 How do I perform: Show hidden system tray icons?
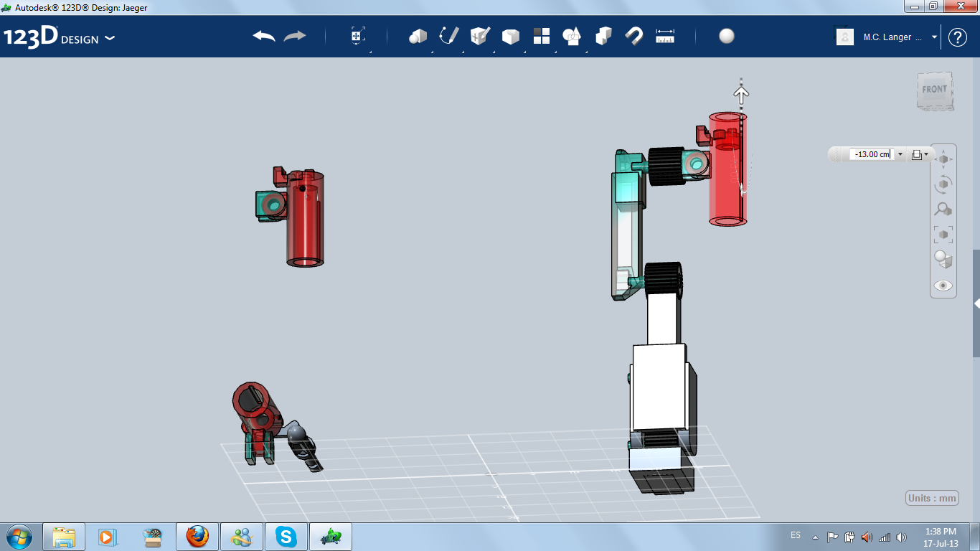(x=815, y=537)
